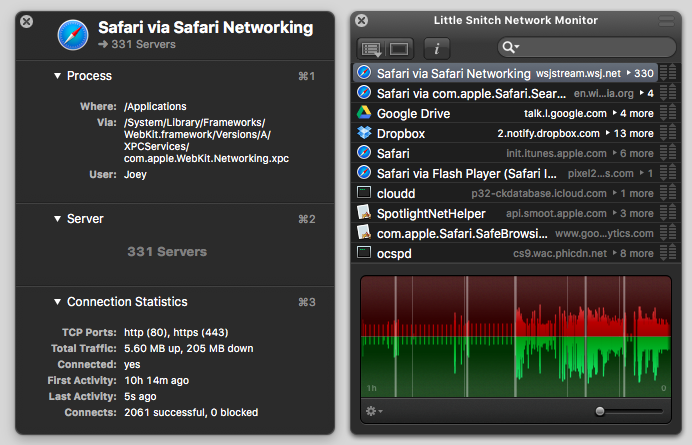Click the 331 Servers text in Server section
Image resolution: width=692 pixels, height=445 pixels.
pos(167,252)
